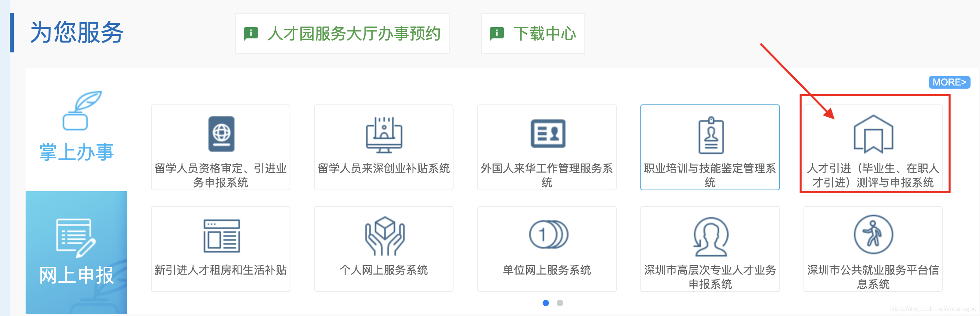Click the badge icon for 职业培训与技能鉴定管理系统

pyautogui.click(x=711, y=135)
